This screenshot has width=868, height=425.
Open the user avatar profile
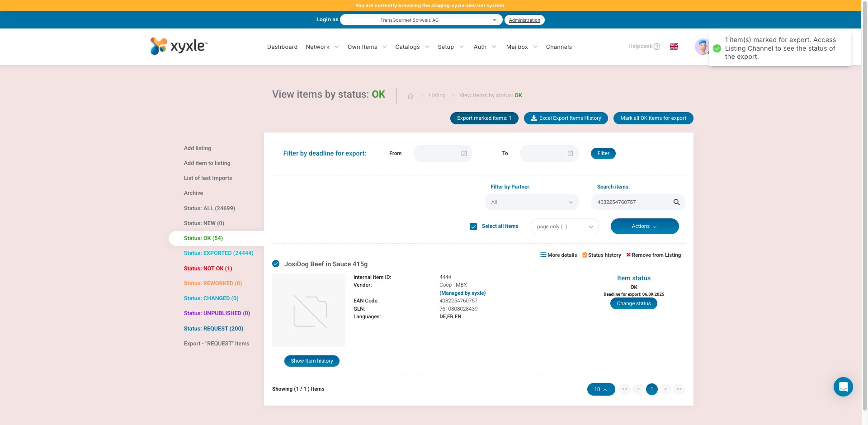702,47
